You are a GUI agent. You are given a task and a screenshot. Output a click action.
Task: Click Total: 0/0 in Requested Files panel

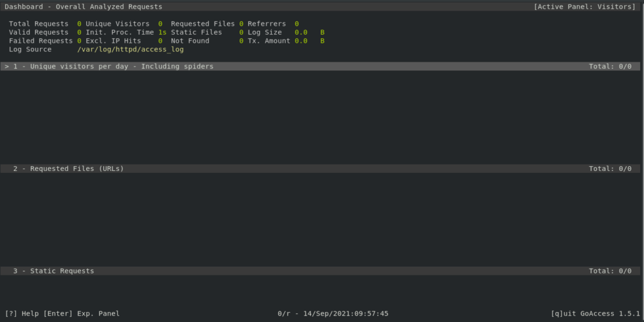[x=610, y=169]
